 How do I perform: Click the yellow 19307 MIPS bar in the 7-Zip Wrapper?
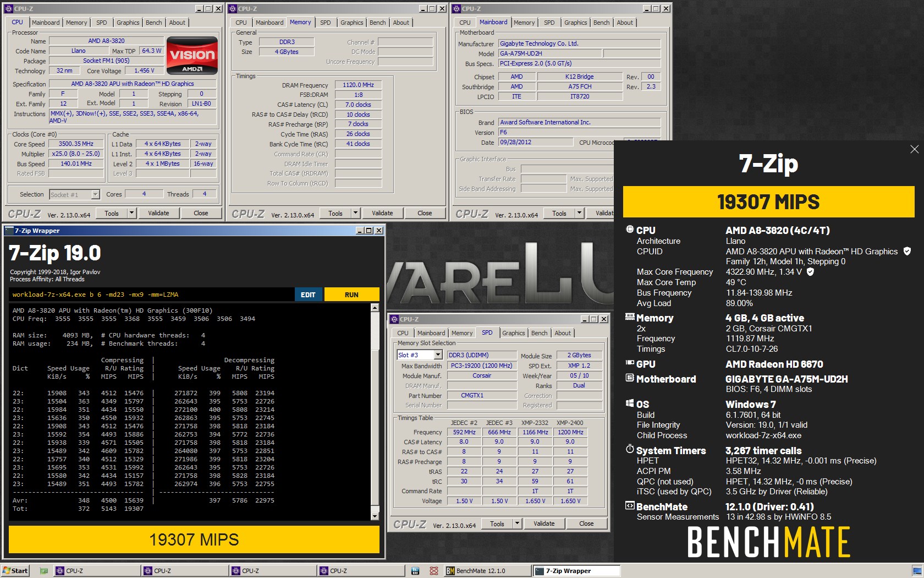point(194,539)
